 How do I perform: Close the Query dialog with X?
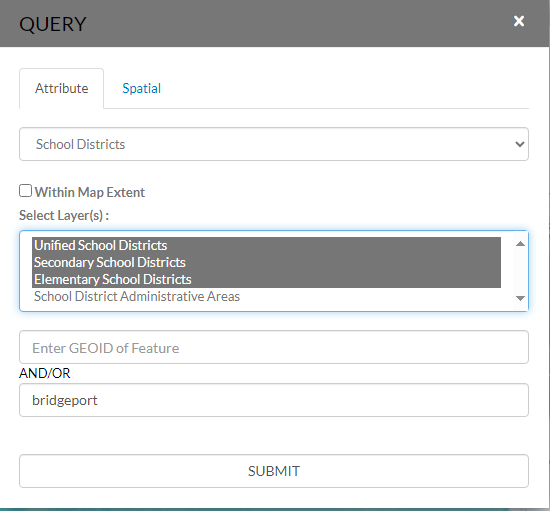click(519, 21)
